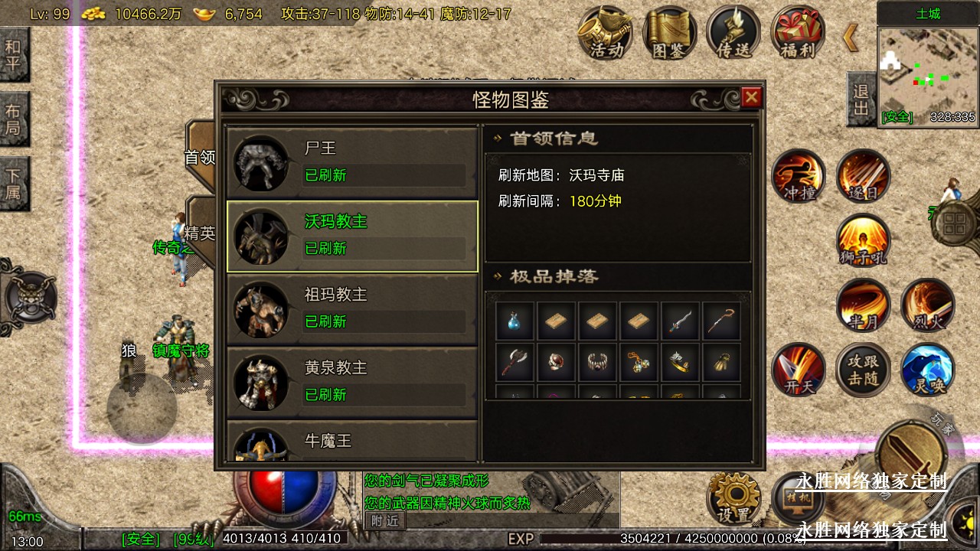
Task: Open the 福利 gift box icon
Action: (x=798, y=33)
